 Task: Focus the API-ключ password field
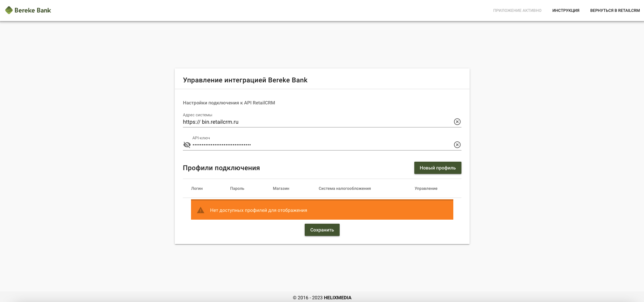point(322,145)
